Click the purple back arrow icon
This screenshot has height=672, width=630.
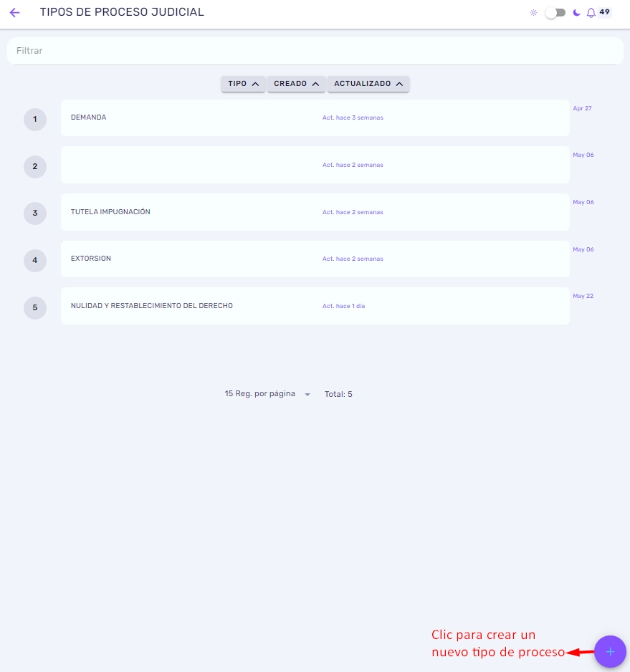click(14, 12)
